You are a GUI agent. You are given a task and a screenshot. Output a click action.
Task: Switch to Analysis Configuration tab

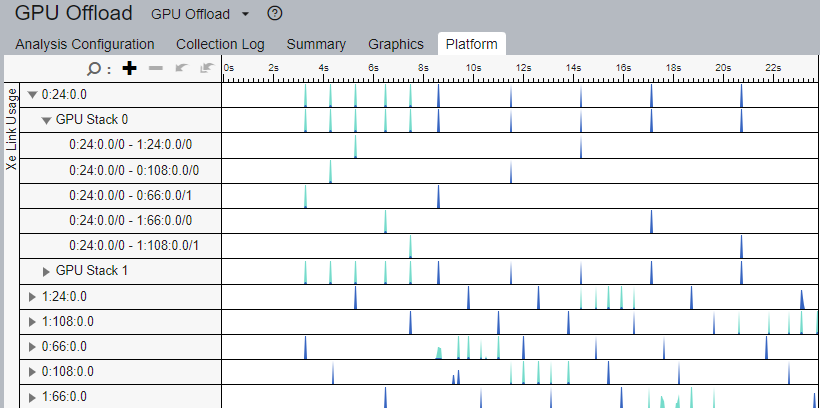pos(85,44)
